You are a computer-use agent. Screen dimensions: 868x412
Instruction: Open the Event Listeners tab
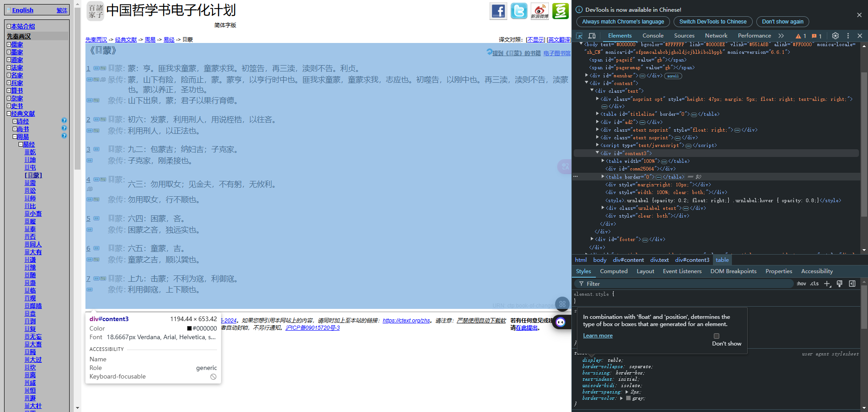point(682,271)
